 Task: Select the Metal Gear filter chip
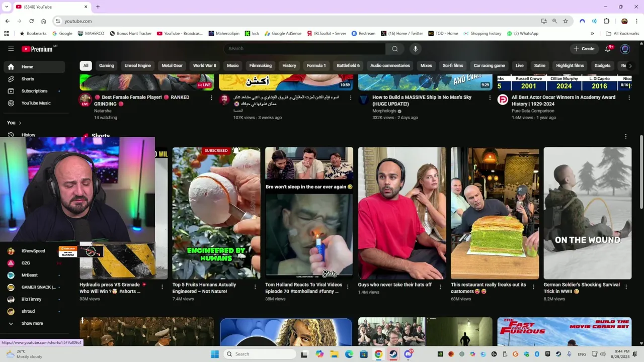[x=172, y=65]
